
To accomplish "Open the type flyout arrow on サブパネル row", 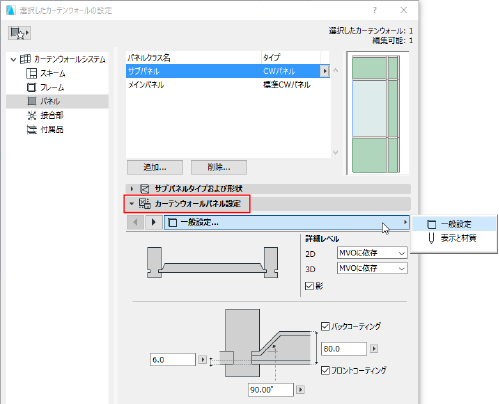I will (324, 71).
